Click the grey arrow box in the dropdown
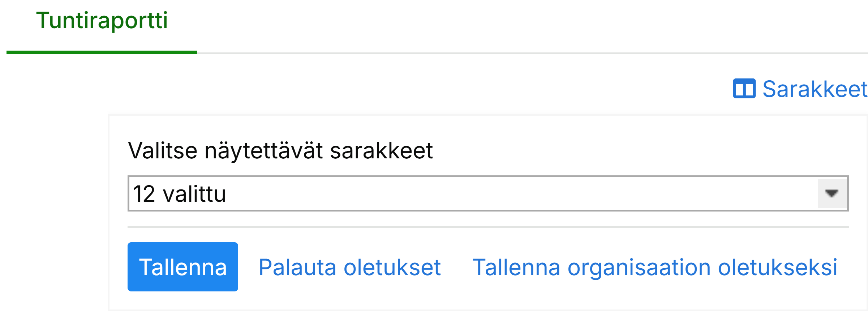This screenshot has width=868, height=316. point(832,193)
